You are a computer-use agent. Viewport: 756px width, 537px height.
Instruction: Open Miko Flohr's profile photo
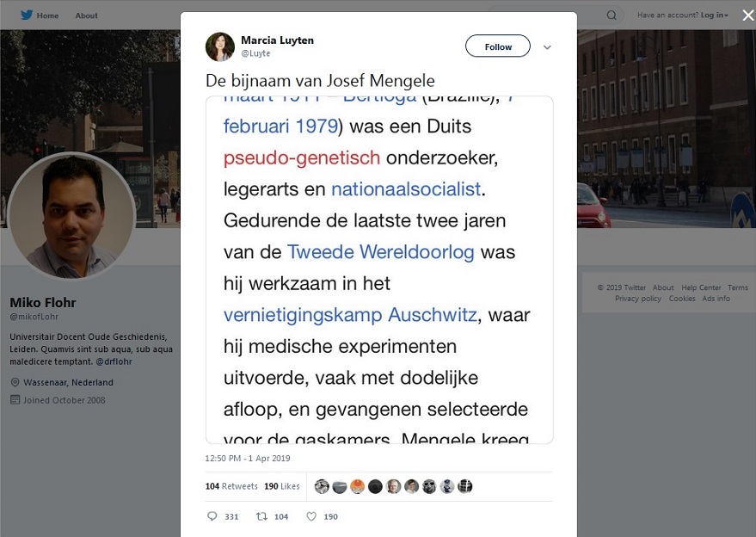[x=71, y=216]
